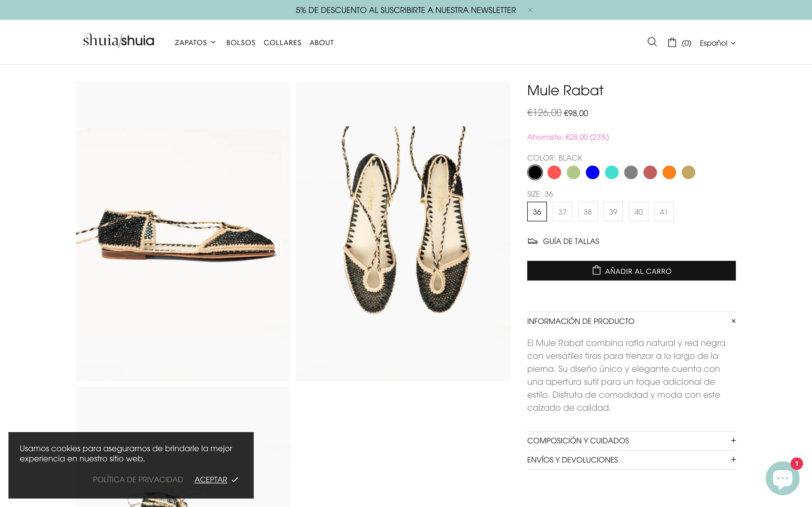This screenshot has height=507, width=812.
Task: Click the shoe icon next to Guía de Tallas
Action: click(x=533, y=241)
